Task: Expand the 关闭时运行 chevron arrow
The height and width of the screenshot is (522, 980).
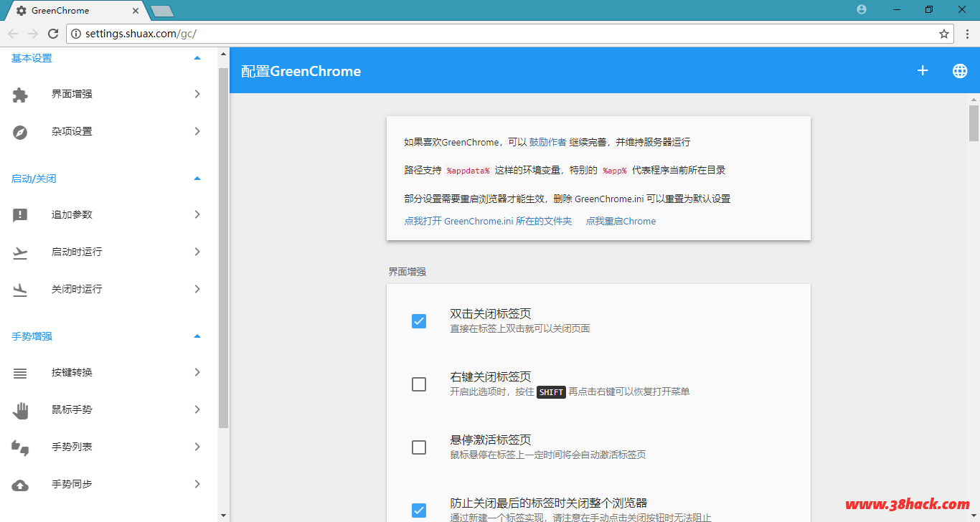Action: (x=197, y=289)
